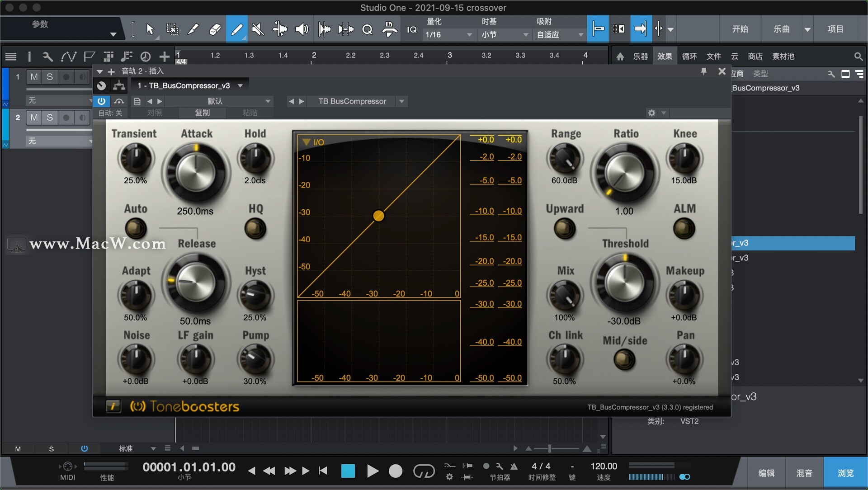
Task: Switch to 乐器 browser tab
Action: (x=640, y=57)
